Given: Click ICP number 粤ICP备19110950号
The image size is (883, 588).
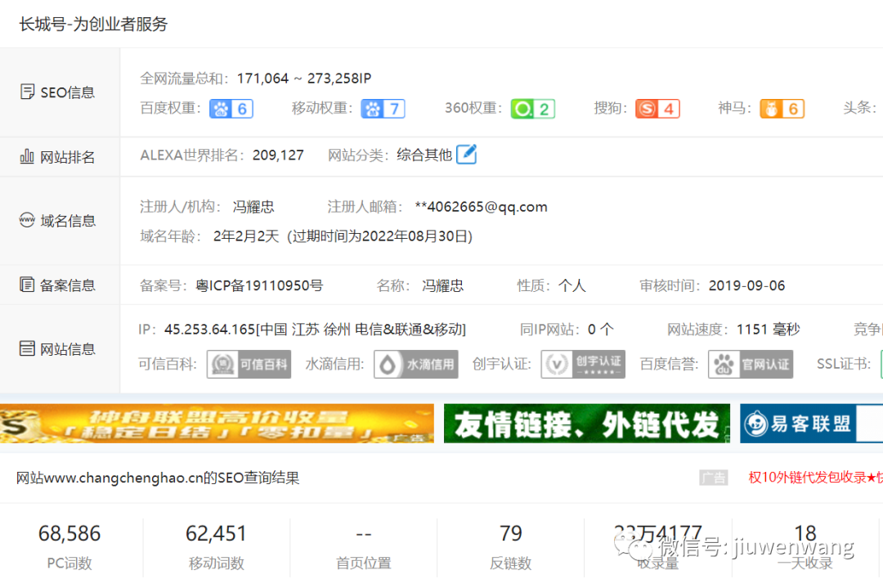Looking at the screenshot, I should pyautogui.click(x=259, y=285).
